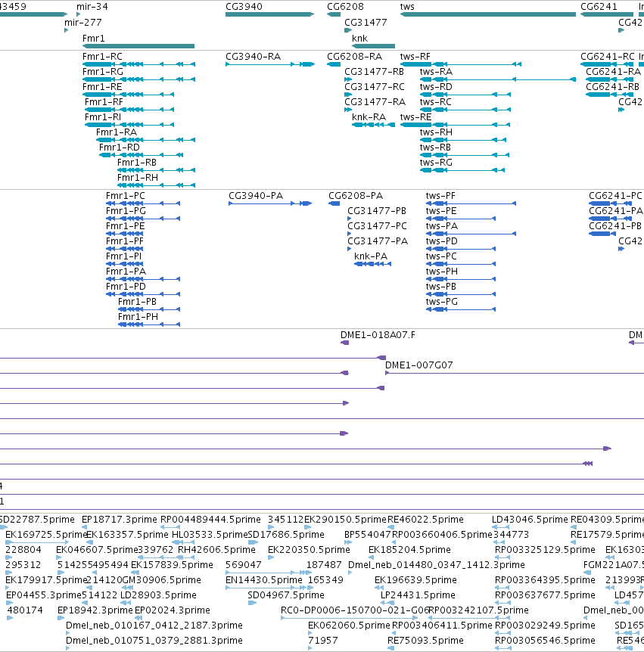
Task: Click the CG31477 gene label
Action: tap(366, 23)
